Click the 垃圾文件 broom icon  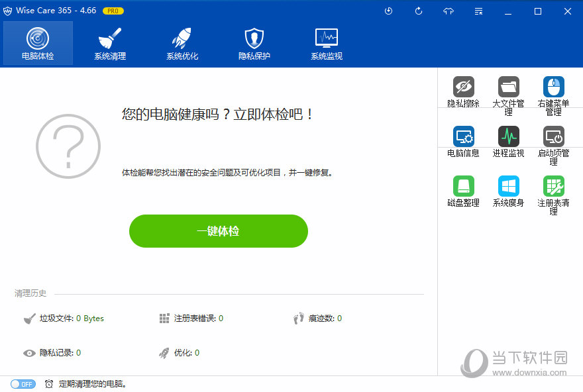[x=29, y=318]
